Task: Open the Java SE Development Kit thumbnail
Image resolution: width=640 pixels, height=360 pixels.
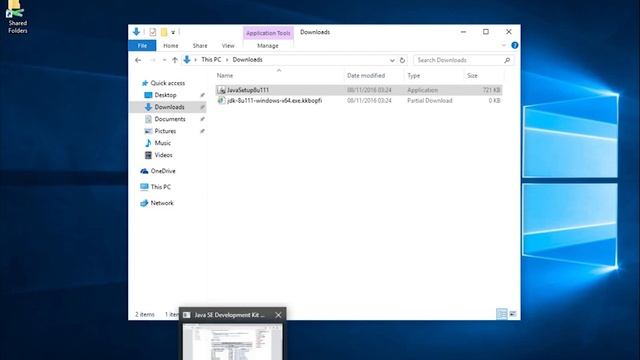Action: [x=232, y=342]
